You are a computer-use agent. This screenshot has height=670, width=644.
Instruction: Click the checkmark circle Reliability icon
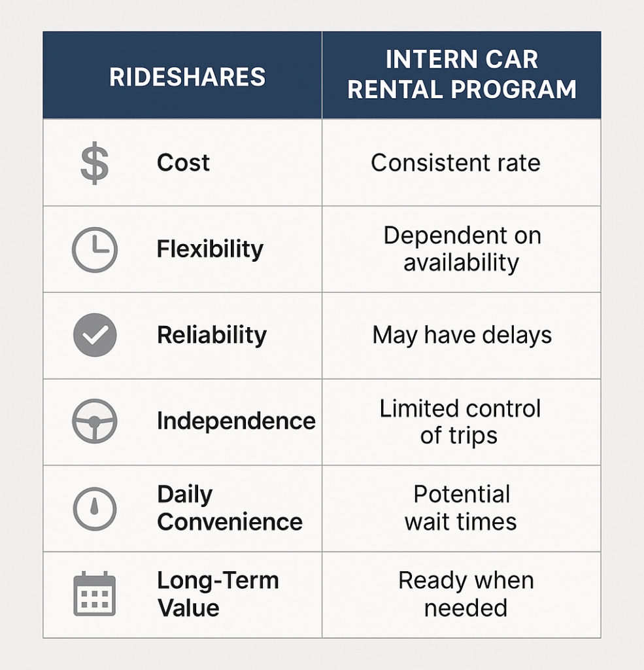click(x=94, y=335)
